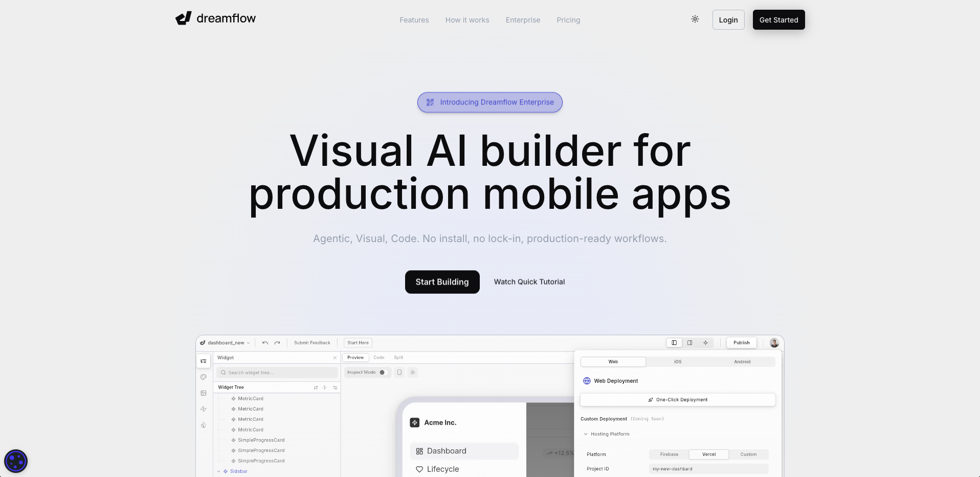Open the Watch Quick Tutorial link
Image resolution: width=980 pixels, height=477 pixels.
[529, 282]
